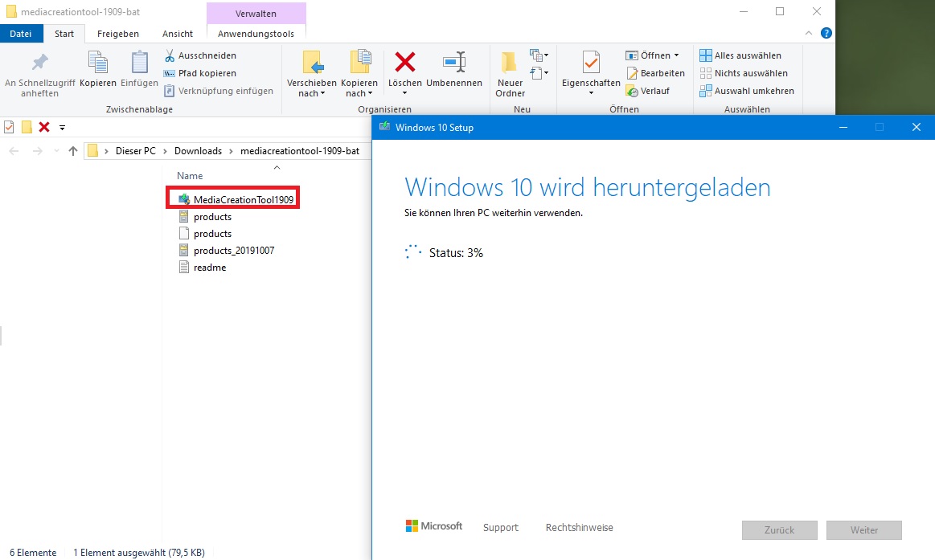Switch to the Freigeben tab

(118, 34)
